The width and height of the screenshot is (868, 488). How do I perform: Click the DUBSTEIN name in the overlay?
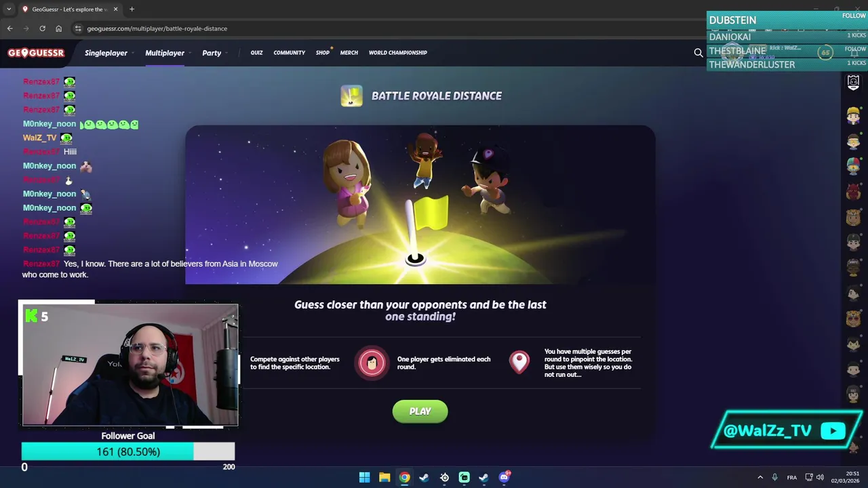click(x=732, y=20)
